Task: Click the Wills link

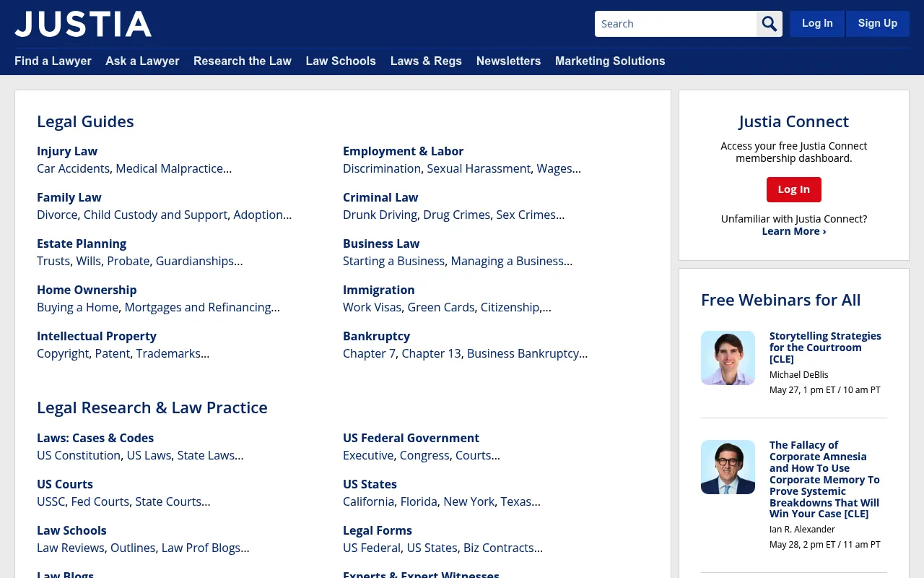Action: pyautogui.click(x=89, y=261)
